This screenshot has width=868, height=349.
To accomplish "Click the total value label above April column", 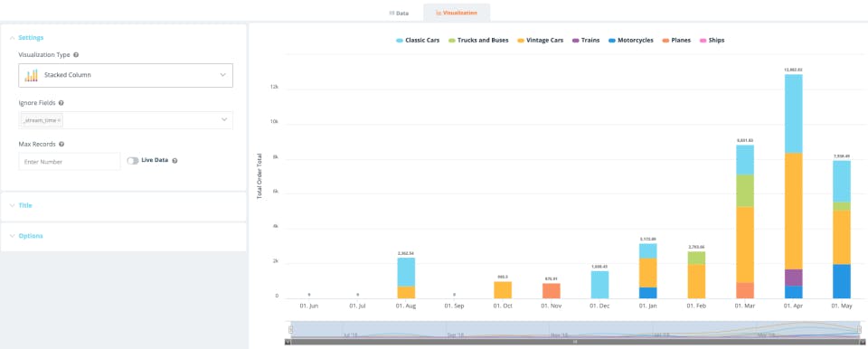I will point(793,70).
